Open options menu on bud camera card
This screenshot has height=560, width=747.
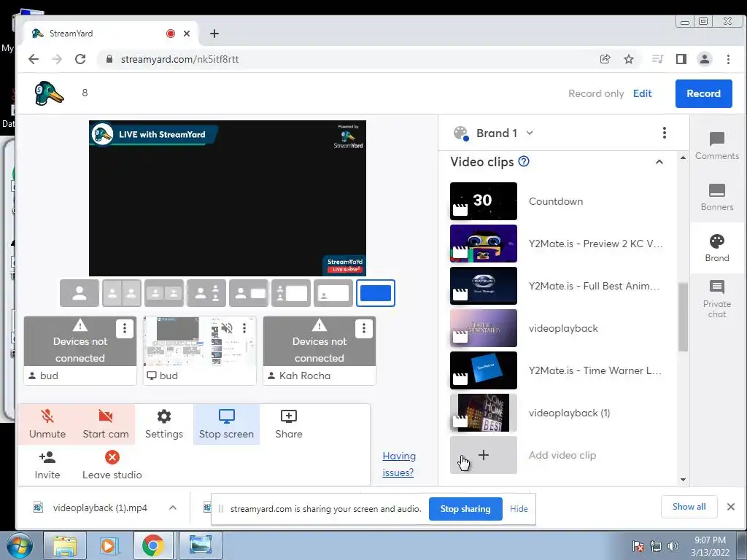click(x=124, y=328)
